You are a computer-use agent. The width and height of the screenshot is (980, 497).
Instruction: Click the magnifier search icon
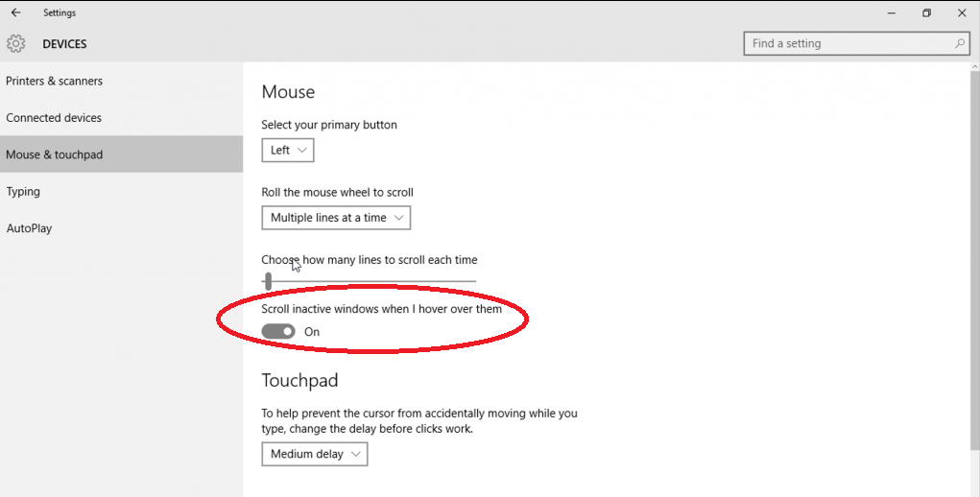(959, 44)
